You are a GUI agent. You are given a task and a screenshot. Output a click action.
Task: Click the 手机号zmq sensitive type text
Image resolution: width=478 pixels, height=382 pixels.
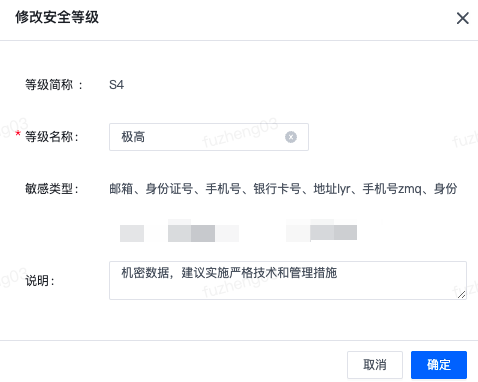click(x=392, y=189)
